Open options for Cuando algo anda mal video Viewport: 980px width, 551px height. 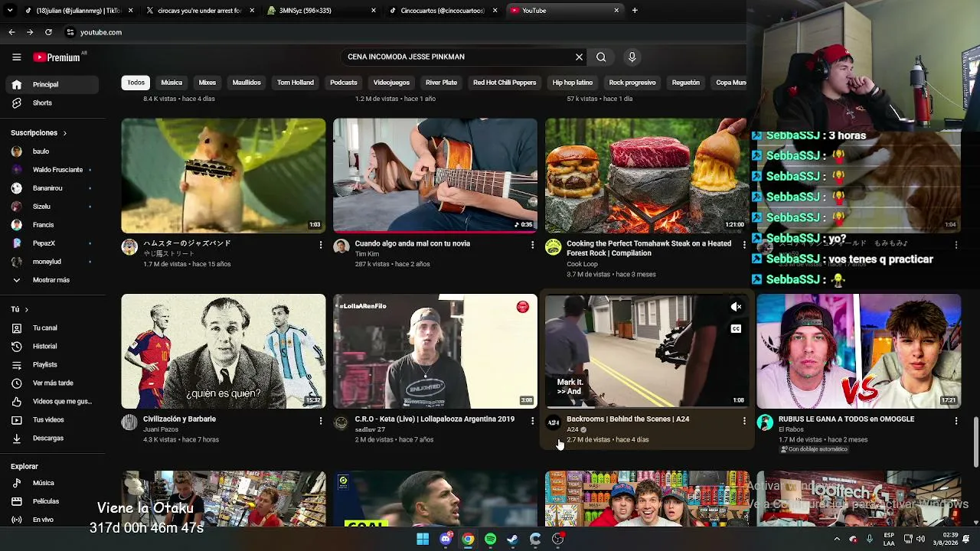pos(533,244)
